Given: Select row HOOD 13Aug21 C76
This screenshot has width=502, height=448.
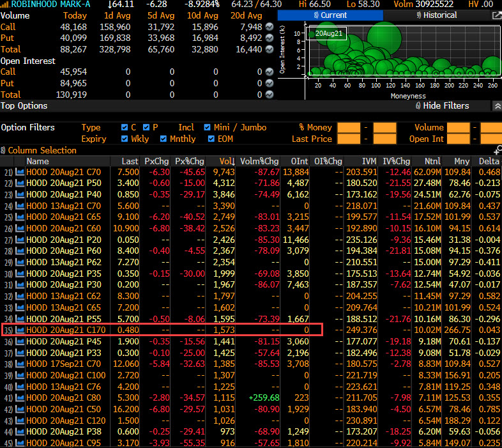Looking at the screenshot, I should [x=251, y=387].
